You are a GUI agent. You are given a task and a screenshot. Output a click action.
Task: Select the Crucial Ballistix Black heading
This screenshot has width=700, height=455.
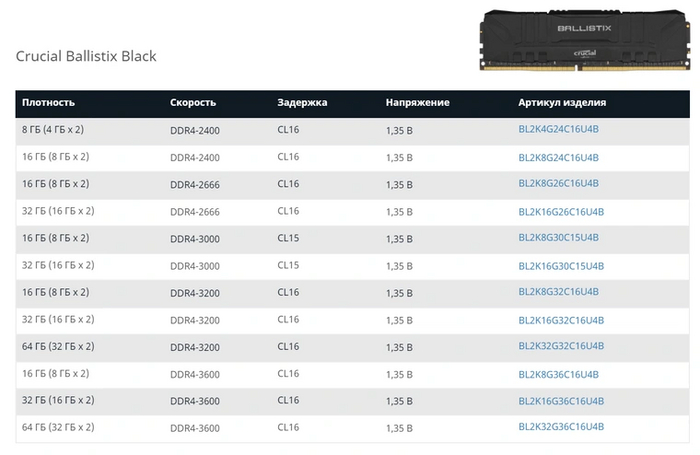coord(86,56)
